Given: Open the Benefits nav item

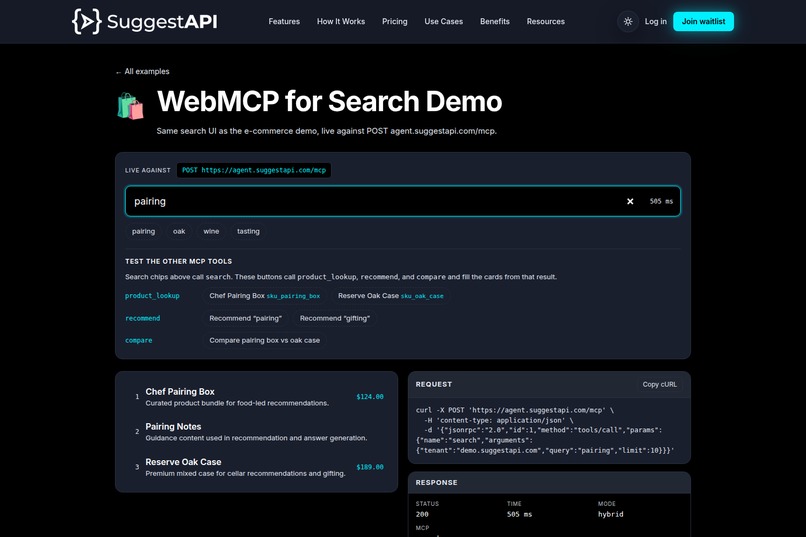Looking at the screenshot, I should click(x=494, y=22).
